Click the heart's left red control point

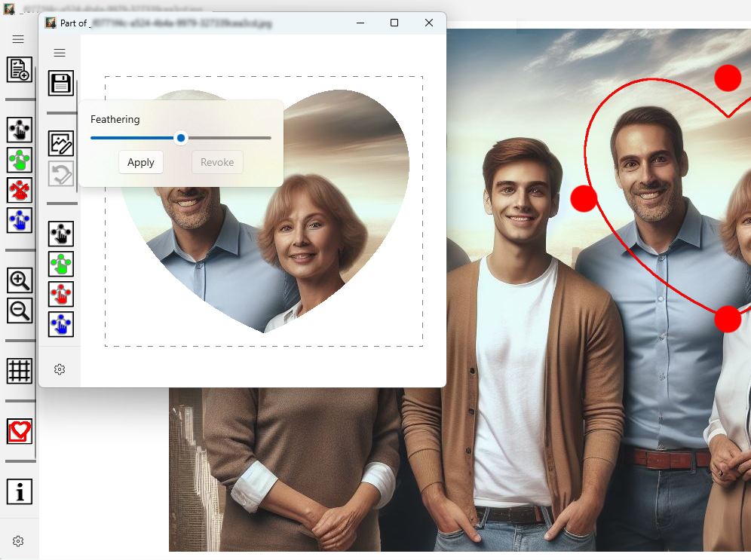tap(584, 199)
